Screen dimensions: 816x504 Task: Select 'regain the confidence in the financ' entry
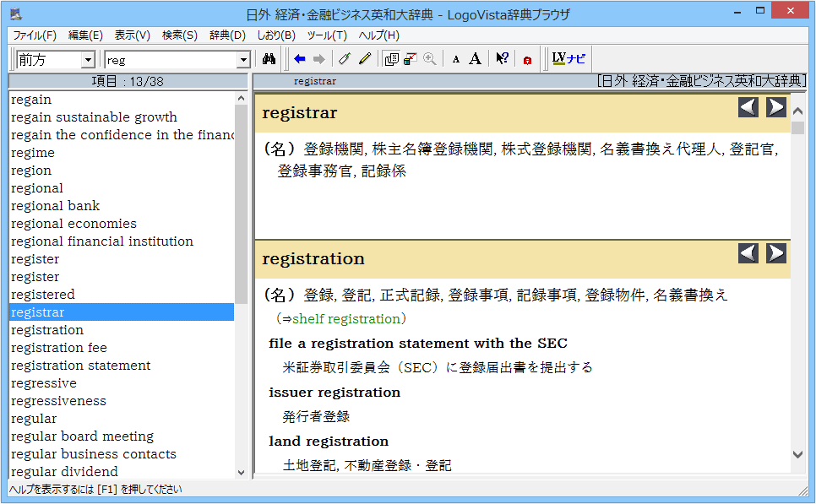coord(122,135)
